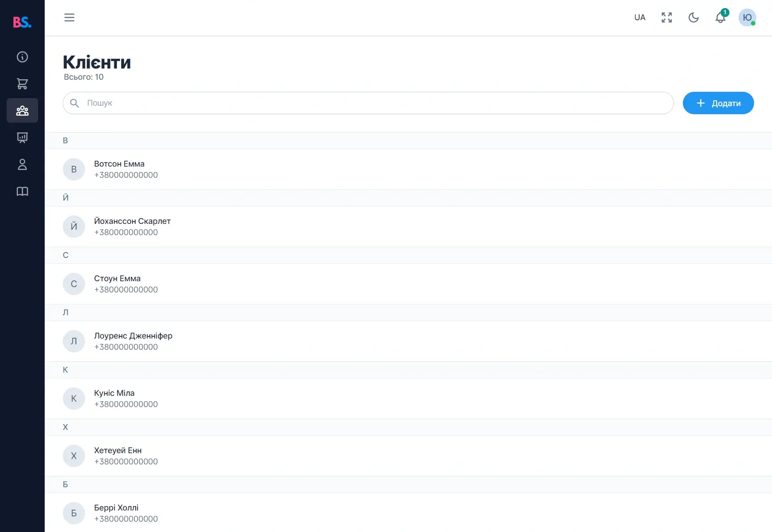Open the info section in sidebar

[x=22, y=57]
